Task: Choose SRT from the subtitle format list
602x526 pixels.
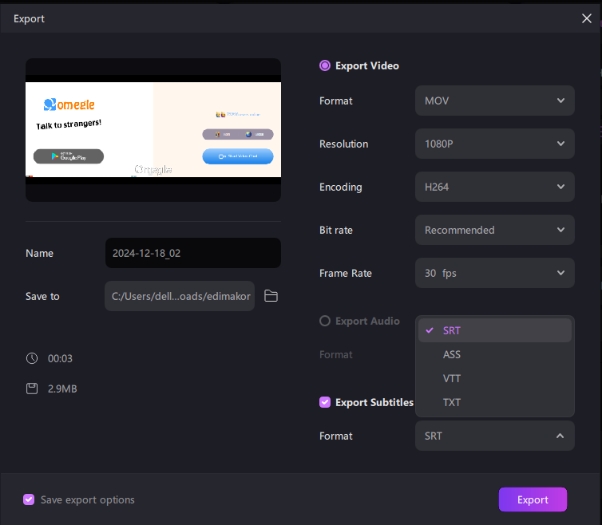Action: click(x=494, y=331)
